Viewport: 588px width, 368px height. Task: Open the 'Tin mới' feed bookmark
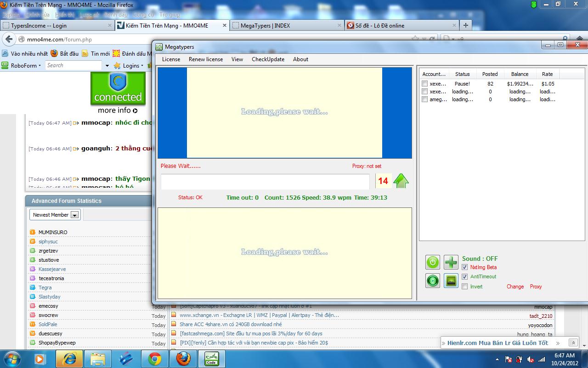pos(96,53)
